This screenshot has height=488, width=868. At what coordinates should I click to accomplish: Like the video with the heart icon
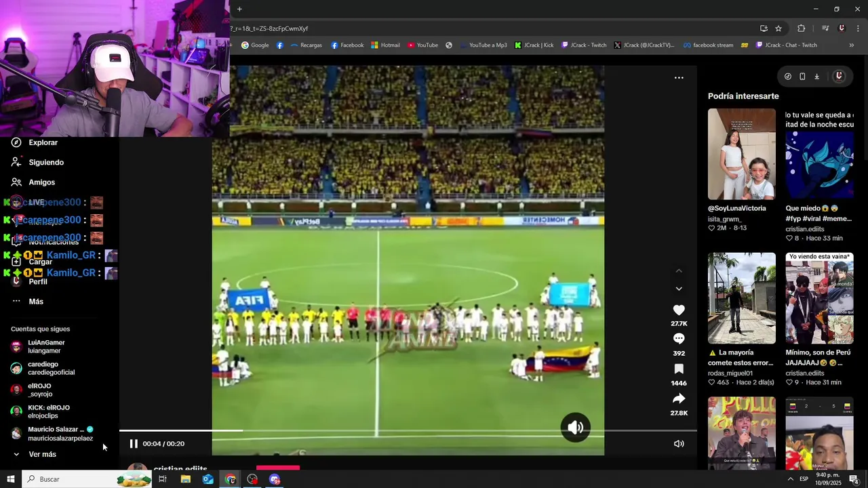(679, 310)
